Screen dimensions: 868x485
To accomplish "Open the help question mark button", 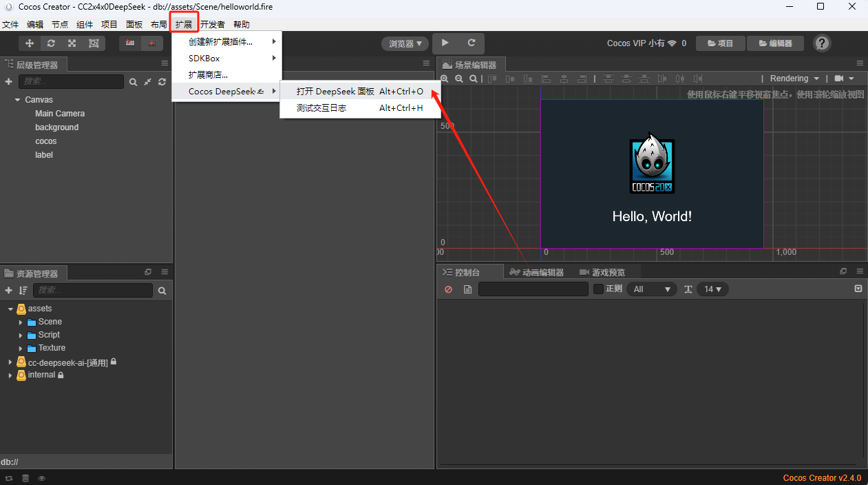I will [822, 43].
